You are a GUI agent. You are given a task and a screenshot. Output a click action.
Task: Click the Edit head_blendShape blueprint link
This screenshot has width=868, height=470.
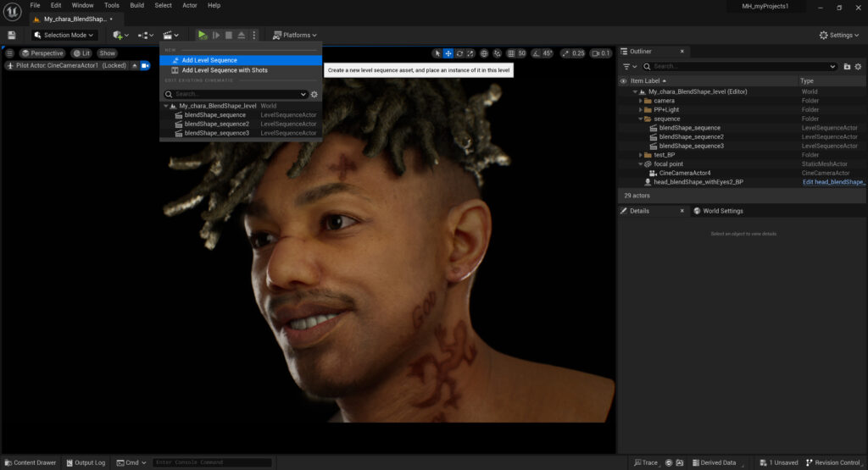(x=833, y=182)
